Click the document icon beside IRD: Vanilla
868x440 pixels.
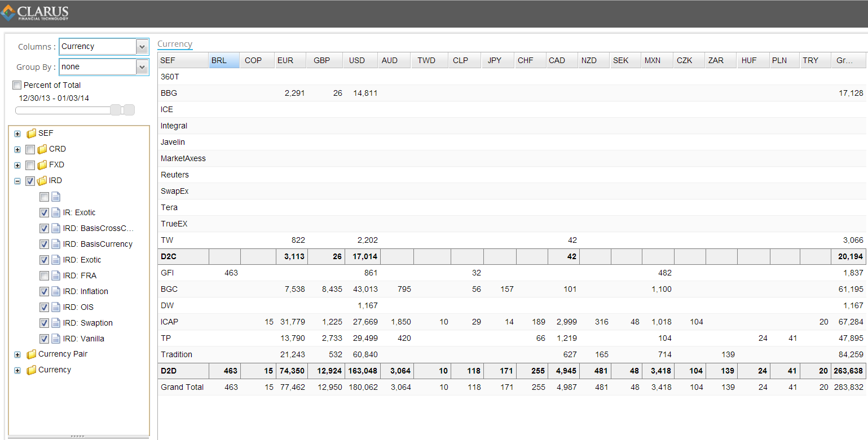click(x=55, y=339)
